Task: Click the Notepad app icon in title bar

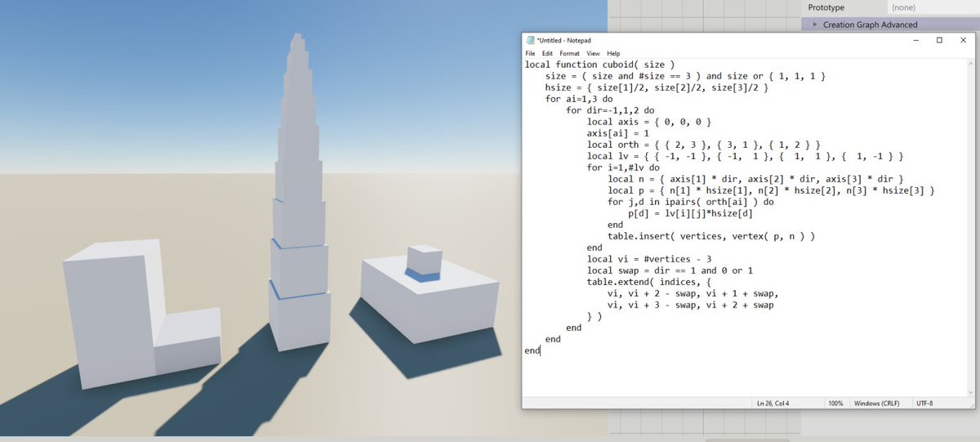Action: click(531, 40)
